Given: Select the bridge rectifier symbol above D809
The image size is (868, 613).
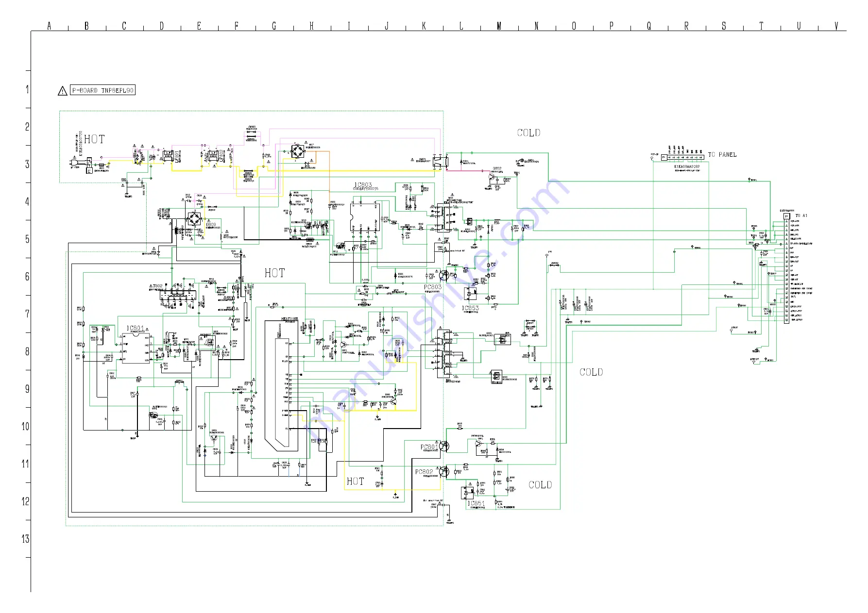Looking at the screenshot, I should point(195,218).
